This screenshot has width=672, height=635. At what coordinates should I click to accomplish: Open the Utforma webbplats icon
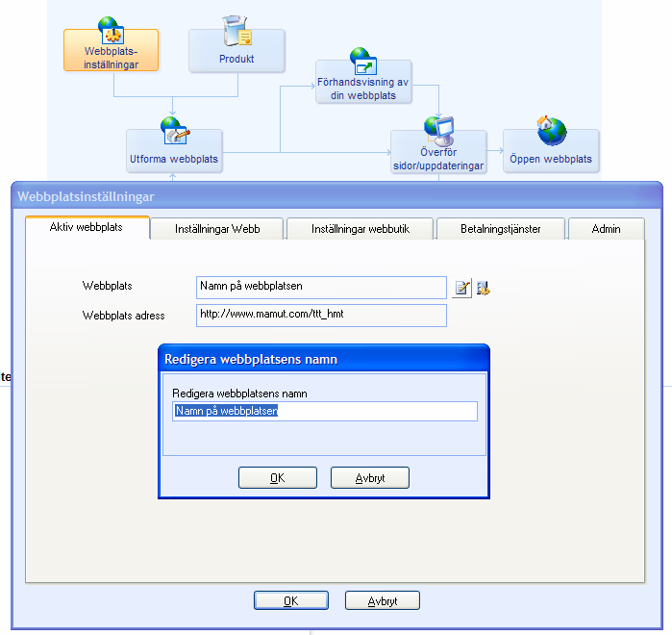(x=175, y=130)
